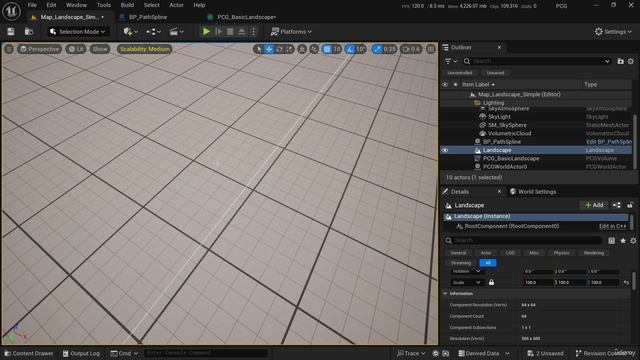
Task: Open Outliner settings gear
Action: [x=631, y=61]
